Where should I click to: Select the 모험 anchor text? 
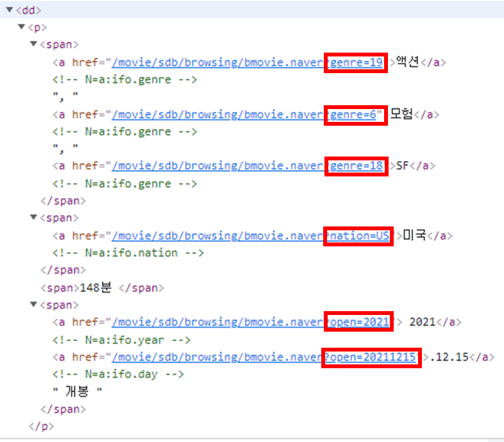click(x=401, y=114)
